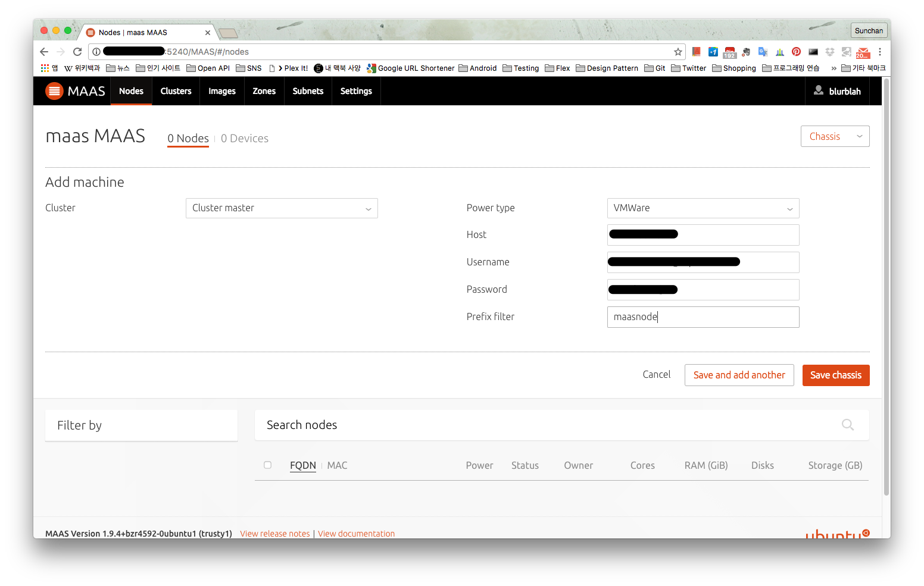Click the grey share-person extension icon
The height and width of the screenshot is (586, 924).
tap(846, 52)
